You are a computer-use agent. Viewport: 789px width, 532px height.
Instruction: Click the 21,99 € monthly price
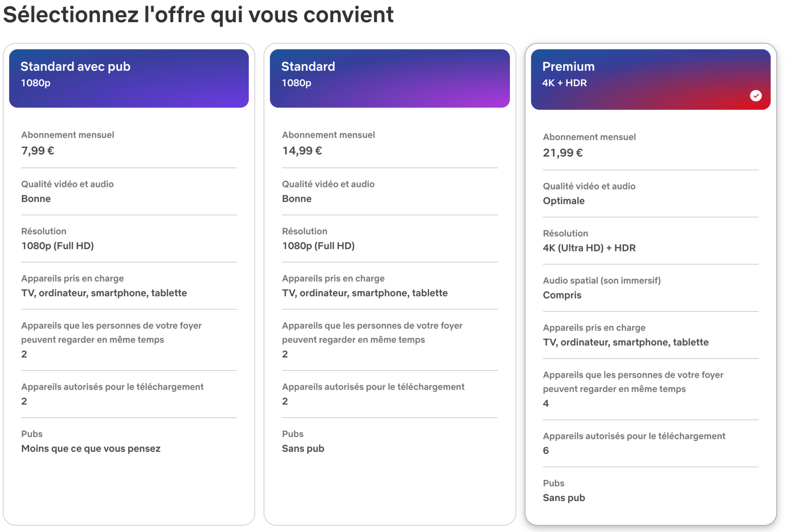point(563,153)
